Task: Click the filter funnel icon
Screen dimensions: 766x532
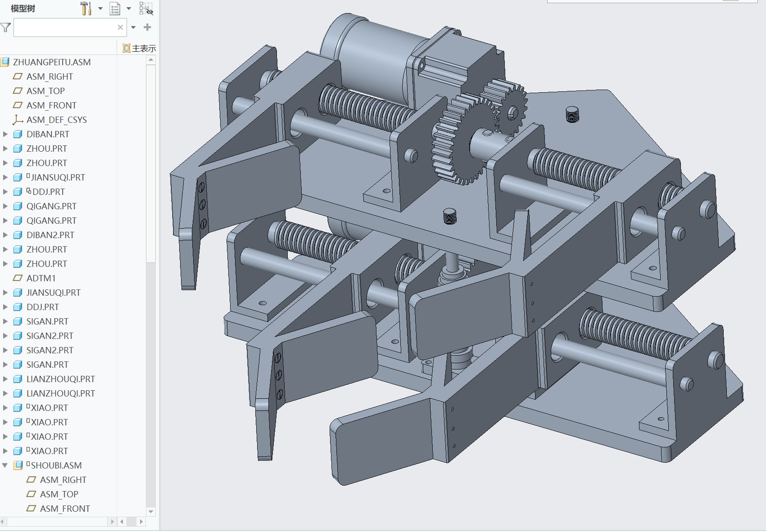Action: pos(5,28)
